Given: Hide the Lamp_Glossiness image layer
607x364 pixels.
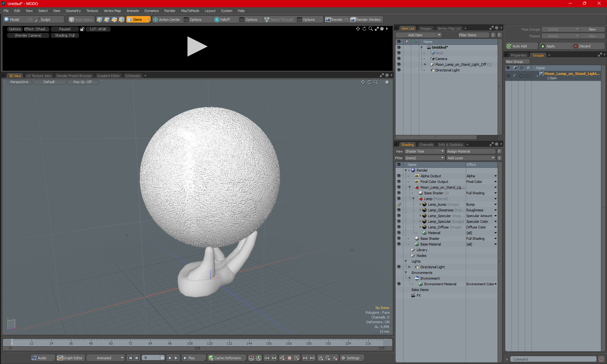Looking at the screenshot, I should tap(399, 210).
